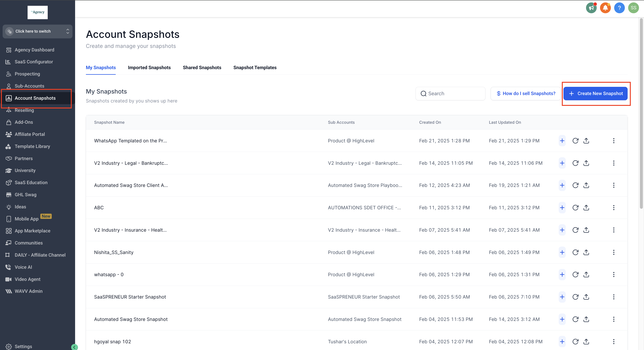The width and height of the screenshot is (644, 350).
Task: Open the notifications bell icon
Action: (605, 8)
